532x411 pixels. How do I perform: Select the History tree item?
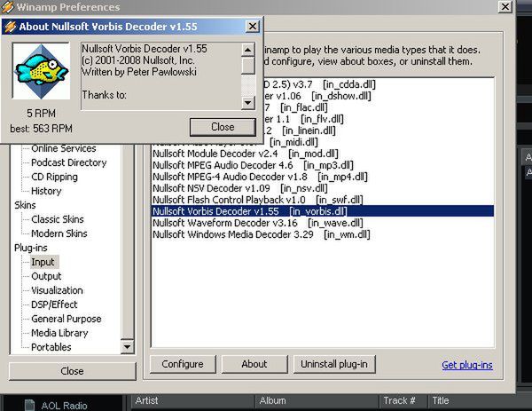pyautogui.click(x=46, y=191)
